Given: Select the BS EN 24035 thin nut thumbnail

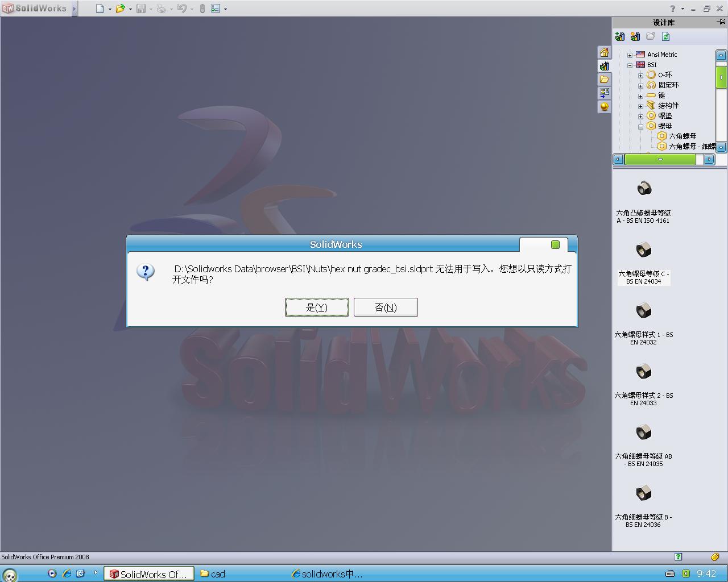Looking at the screenshot, I should click(x=644, y=431).
